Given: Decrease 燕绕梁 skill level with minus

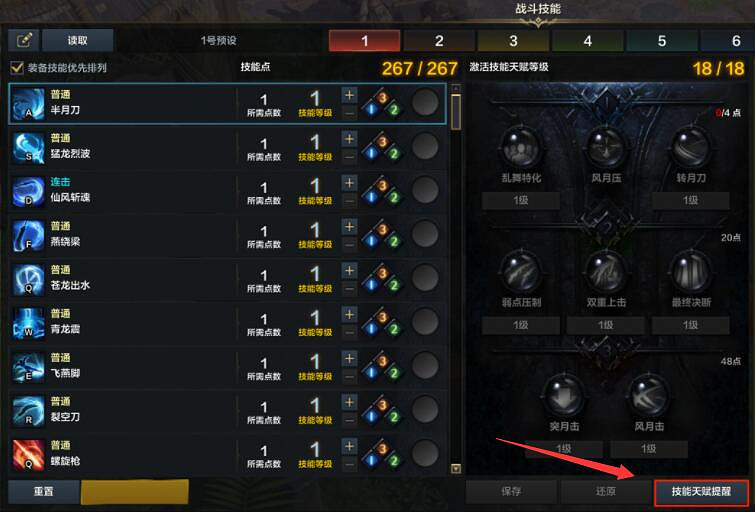Looking at the screenshot, I should click(x=350, y=245).
